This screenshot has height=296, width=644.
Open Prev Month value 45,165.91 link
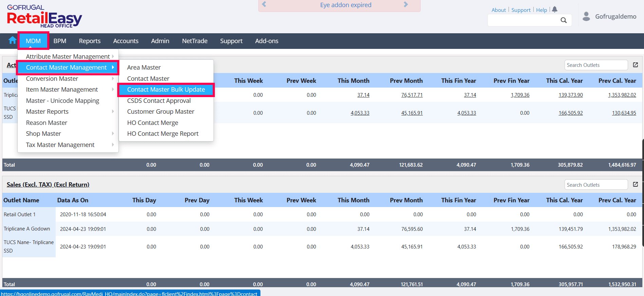coord(412,113)
